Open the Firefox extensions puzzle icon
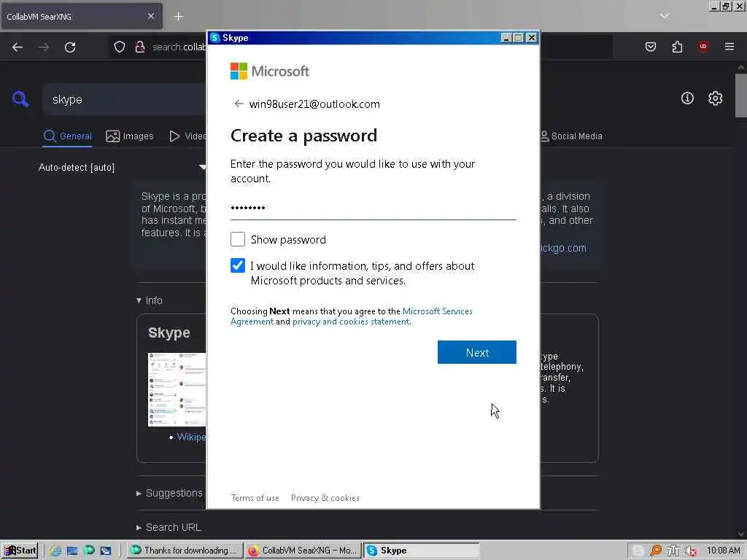This screenshot has width=747, height=560. 677,47
